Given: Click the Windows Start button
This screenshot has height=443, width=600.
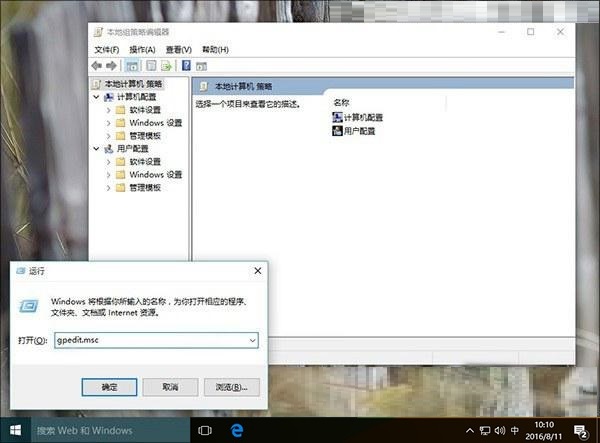Looking at the screenshot, I should pos(15,430).
